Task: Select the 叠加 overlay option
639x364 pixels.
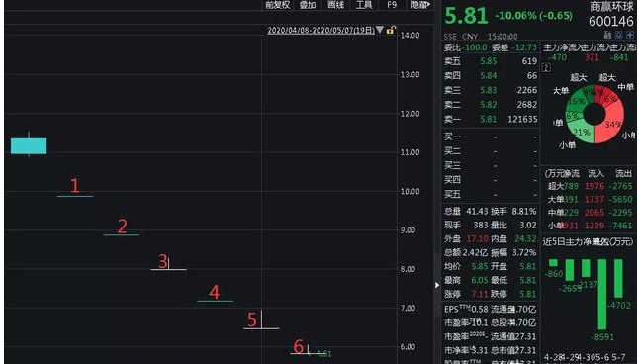Action: pos(308,5)
